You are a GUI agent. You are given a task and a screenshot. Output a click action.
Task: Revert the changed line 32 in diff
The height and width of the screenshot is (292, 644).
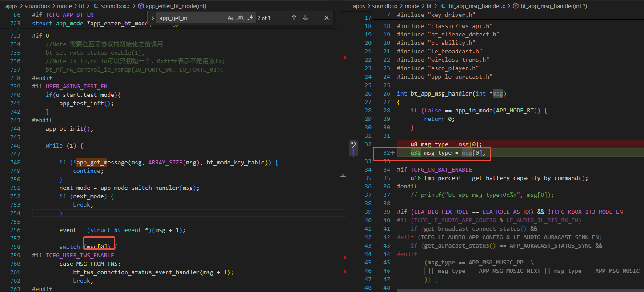tap(353, 144)
